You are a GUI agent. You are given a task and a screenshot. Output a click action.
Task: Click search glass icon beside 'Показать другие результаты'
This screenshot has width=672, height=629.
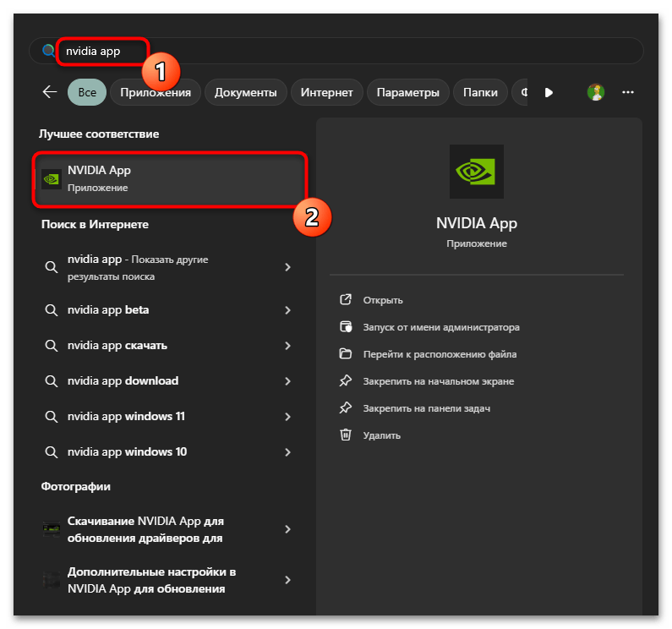52,267
